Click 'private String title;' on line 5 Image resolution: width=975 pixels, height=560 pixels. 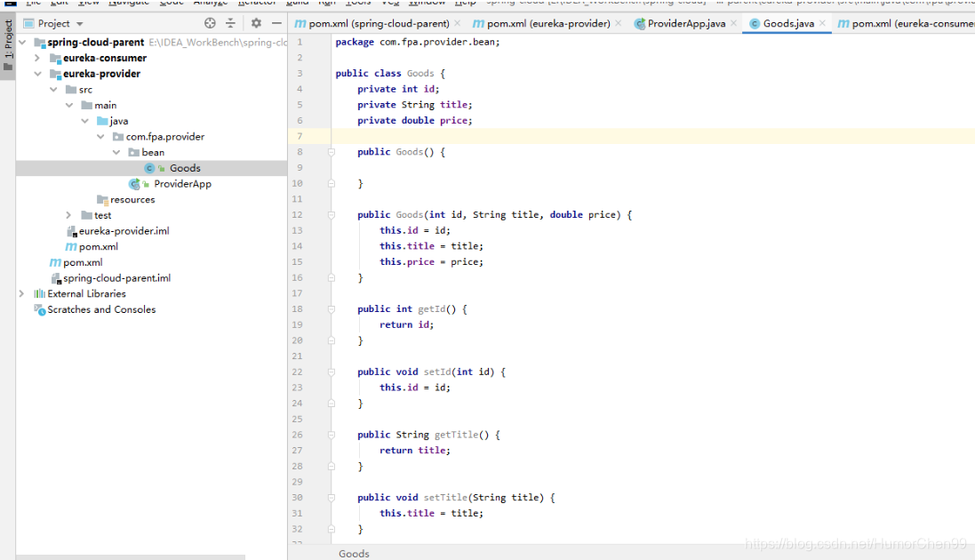pos(415,105)
